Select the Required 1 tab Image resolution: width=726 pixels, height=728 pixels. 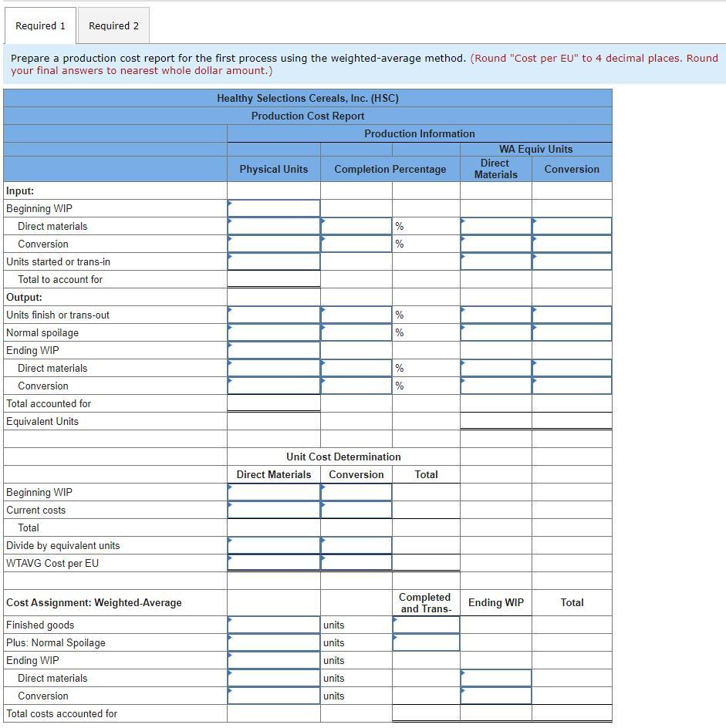(40, 25)
